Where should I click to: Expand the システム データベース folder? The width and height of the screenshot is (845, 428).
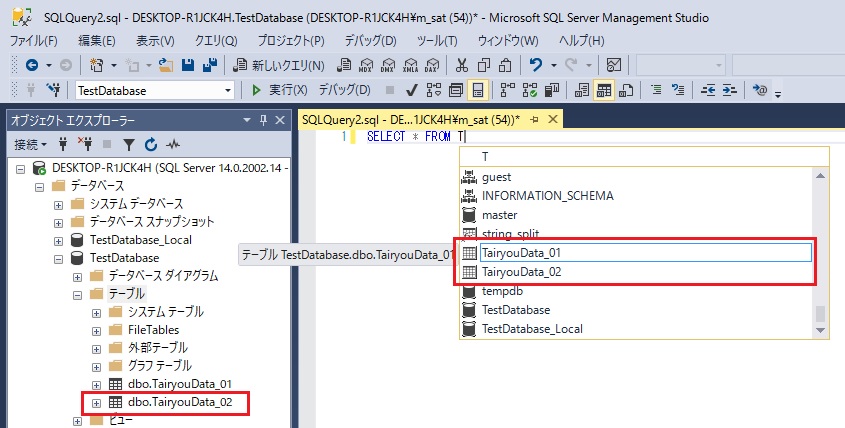click(x=58, y=205)
